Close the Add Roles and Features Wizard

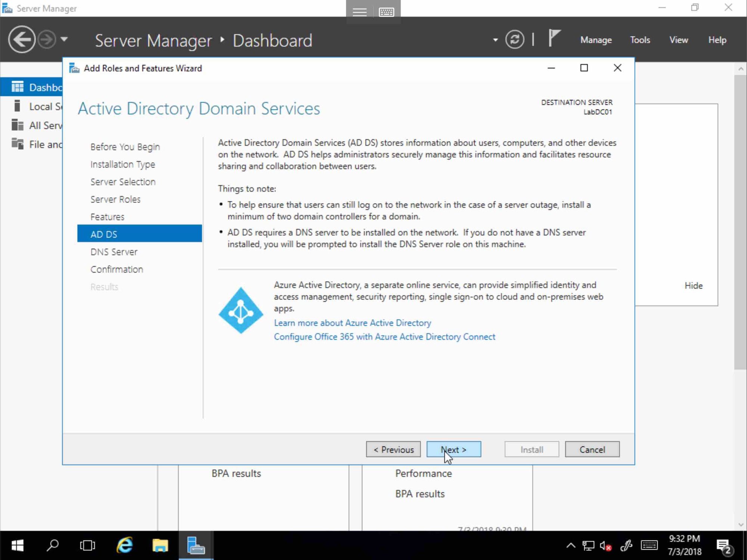617,68
